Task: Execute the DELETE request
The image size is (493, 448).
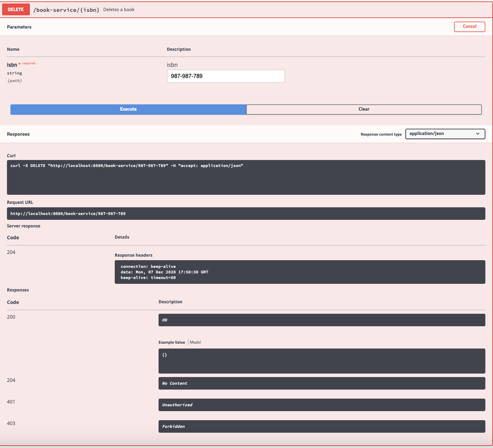Action: [x=128, y=109]
